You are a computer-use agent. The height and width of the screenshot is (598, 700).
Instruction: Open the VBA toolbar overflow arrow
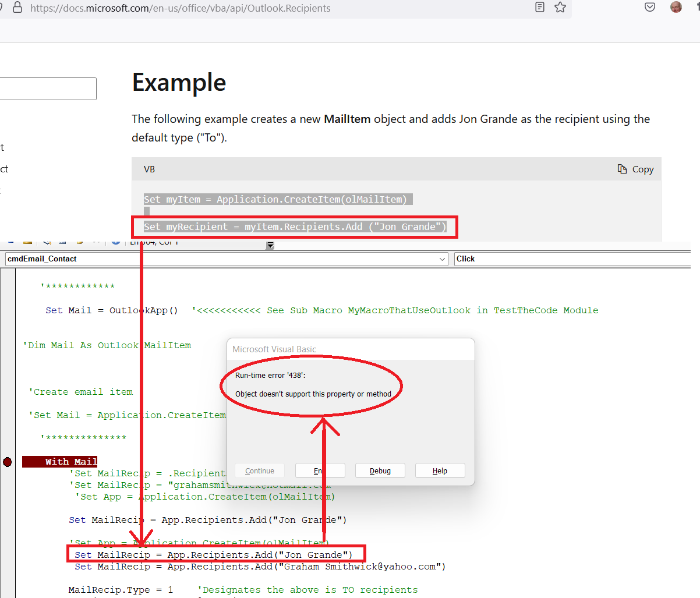coord(270,246)
